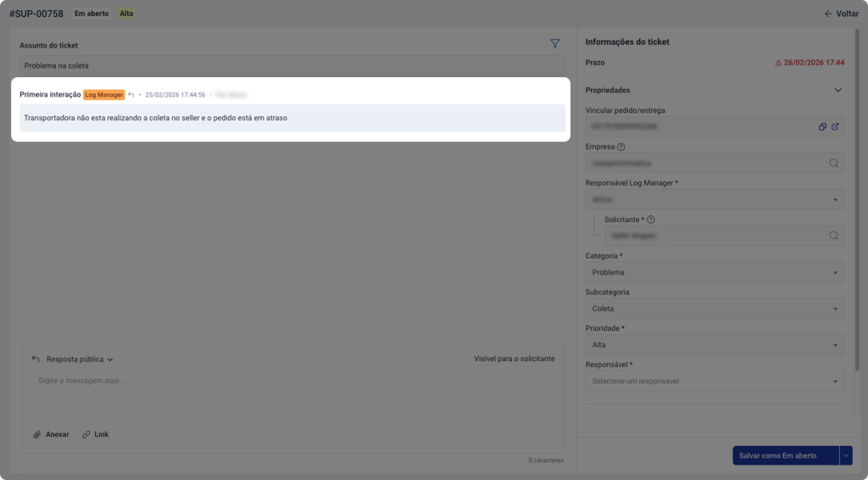Open the Responsável Log Manager dropdown
The width and height of the screenshot is (868, 480).
tap(715, 199)
